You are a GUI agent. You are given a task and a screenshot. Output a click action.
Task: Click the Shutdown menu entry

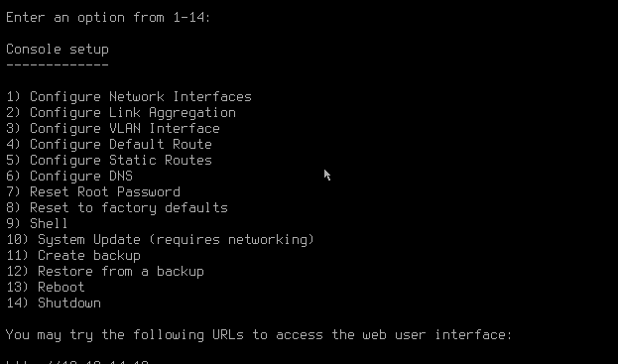pos(54,303)
